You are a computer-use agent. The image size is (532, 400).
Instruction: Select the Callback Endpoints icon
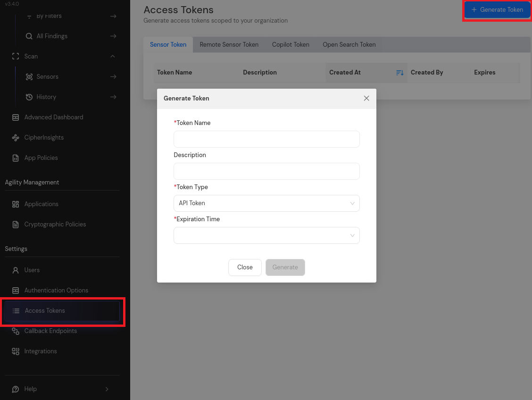click(16, 331)
